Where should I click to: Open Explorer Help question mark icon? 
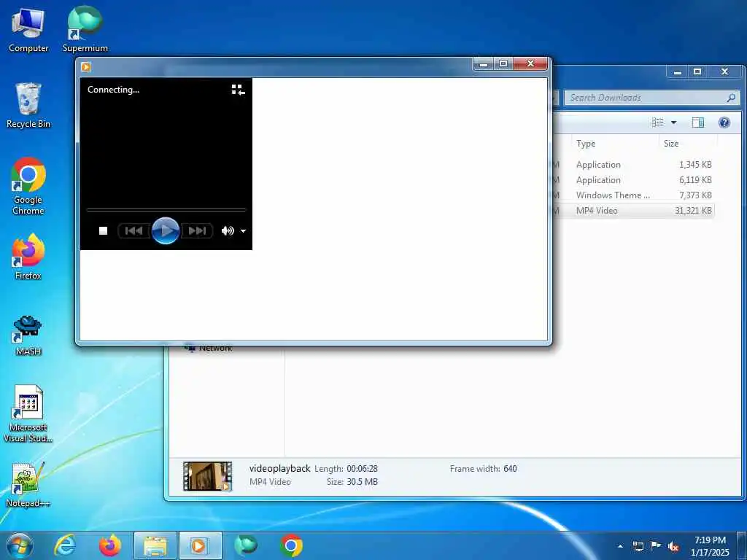pyautogui.click(x=724, y=122)
